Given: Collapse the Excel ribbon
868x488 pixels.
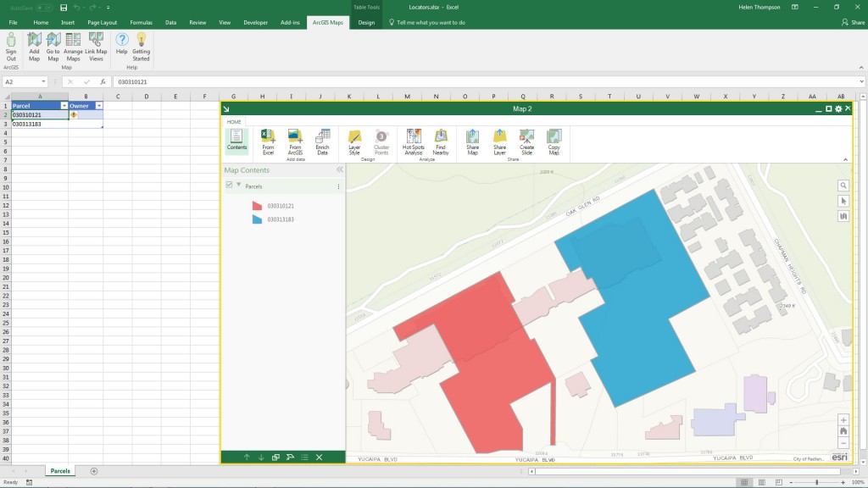Looking at the screenshot, I should point(861,68).
